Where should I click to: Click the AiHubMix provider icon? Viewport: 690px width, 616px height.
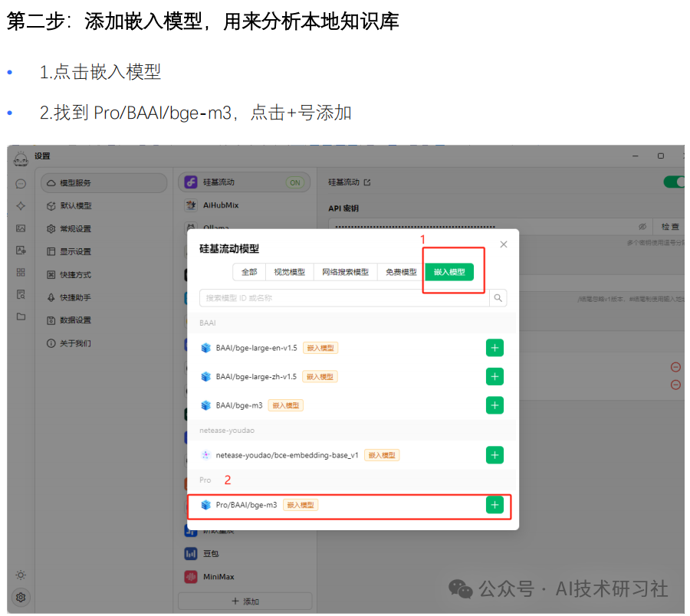tap(191, 205)
